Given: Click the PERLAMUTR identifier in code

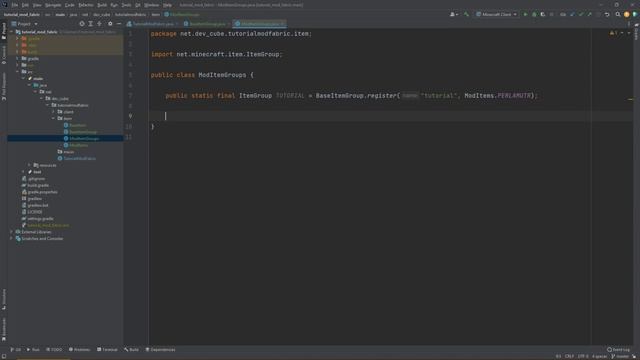Looking at the screenshot, I should click(x=514, y=96).
